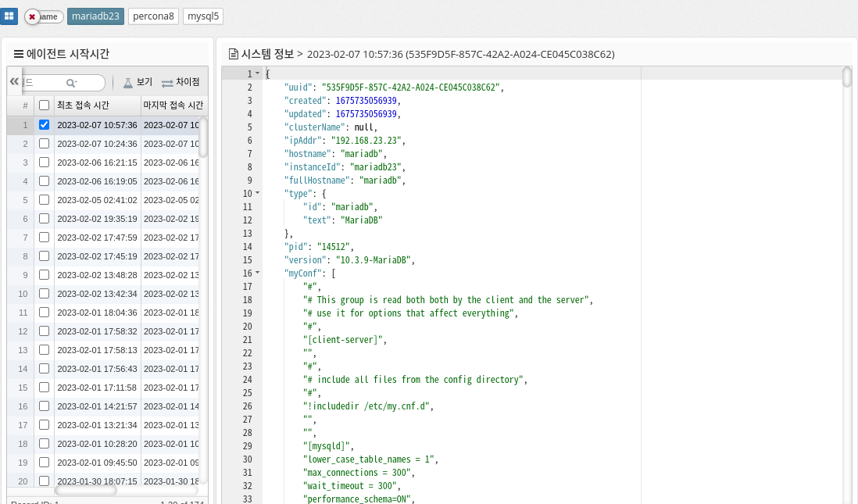Fold the "type" object at line 10
Viewport: 858px width, 504px height.
[x=258, y=193]
